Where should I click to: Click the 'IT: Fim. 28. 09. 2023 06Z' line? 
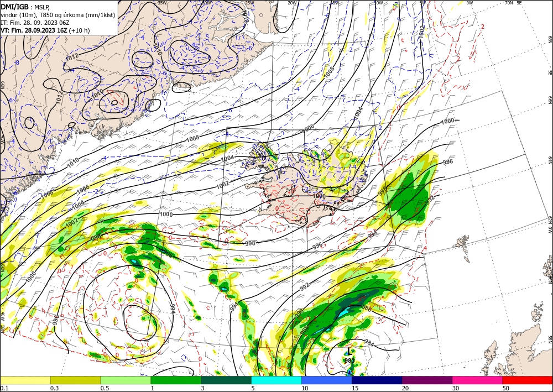(x=34, y=23)
